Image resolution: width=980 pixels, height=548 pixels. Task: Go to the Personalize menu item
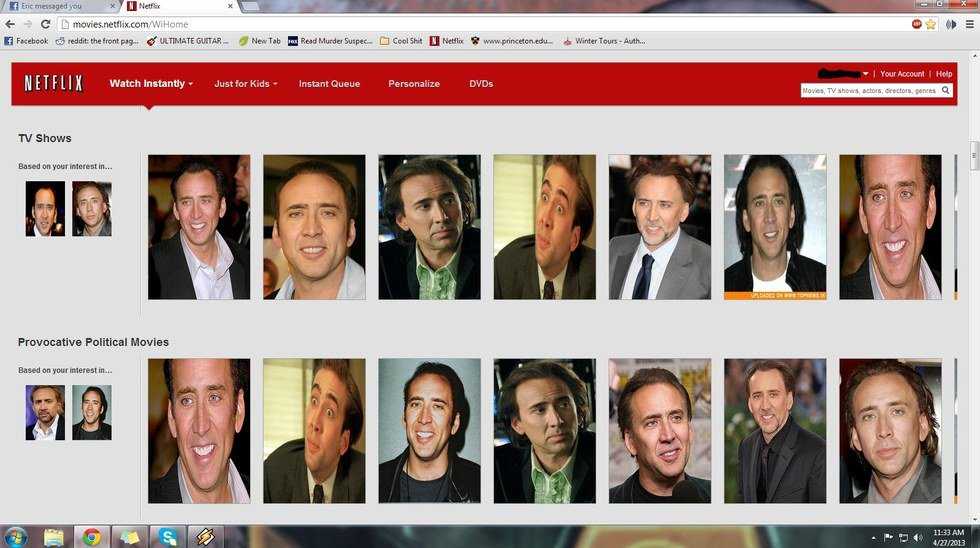click(414, 84)
